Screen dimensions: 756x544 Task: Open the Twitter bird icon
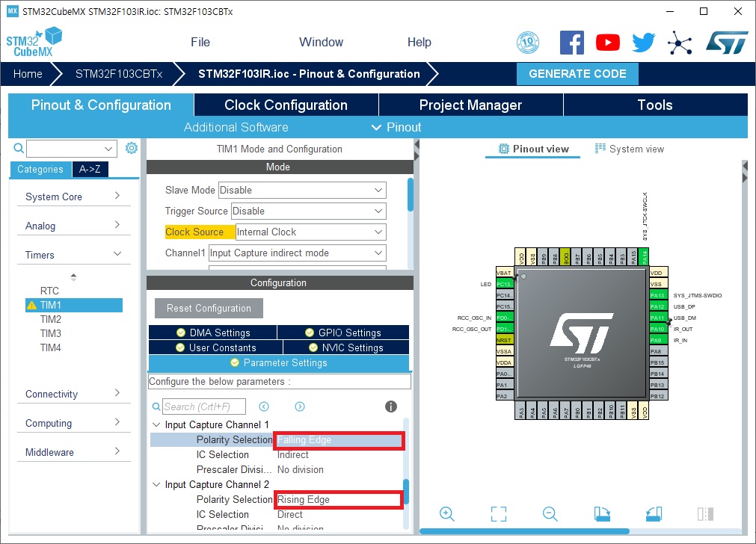(x=644, y=43)
